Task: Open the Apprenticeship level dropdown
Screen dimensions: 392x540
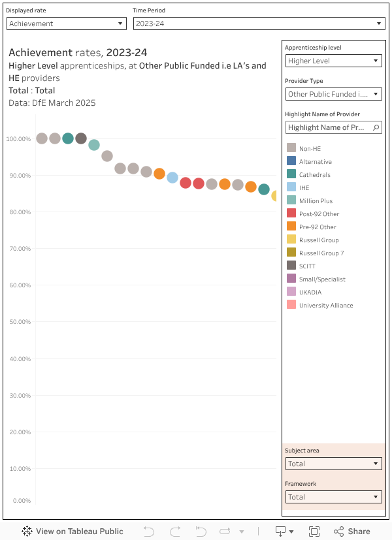Action: 333,61
